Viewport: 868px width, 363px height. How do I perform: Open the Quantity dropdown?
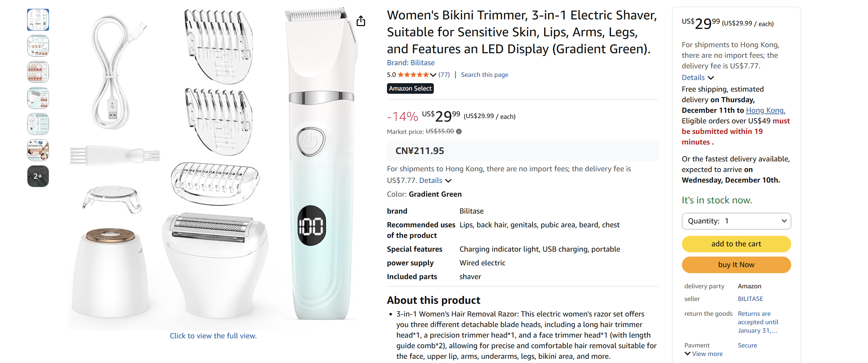736,221
